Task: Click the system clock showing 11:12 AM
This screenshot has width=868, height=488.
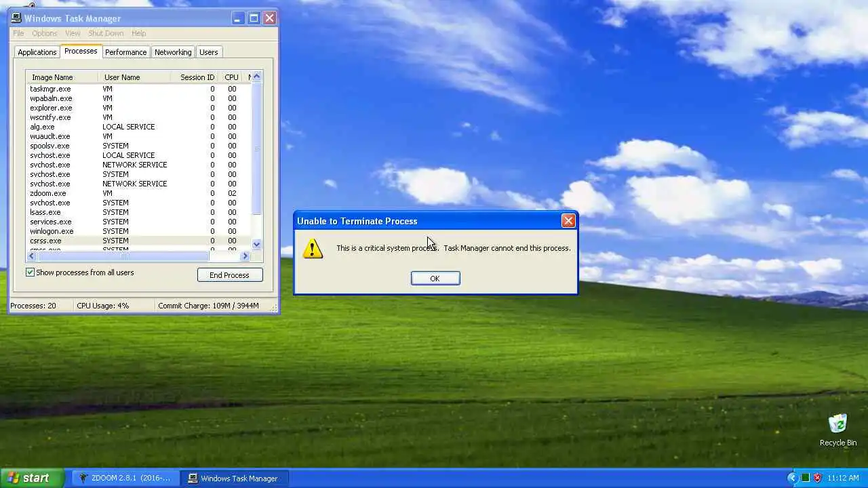Action: point(843,478)
